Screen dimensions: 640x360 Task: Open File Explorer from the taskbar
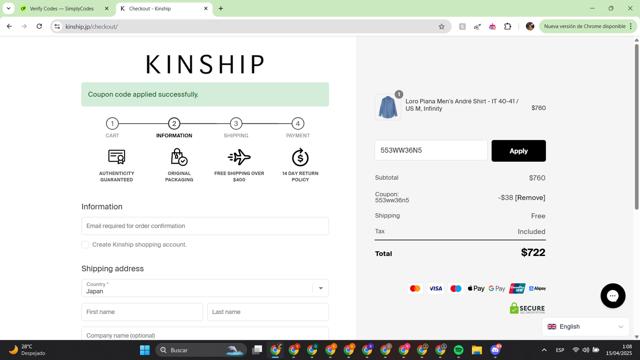click(477, 350)
